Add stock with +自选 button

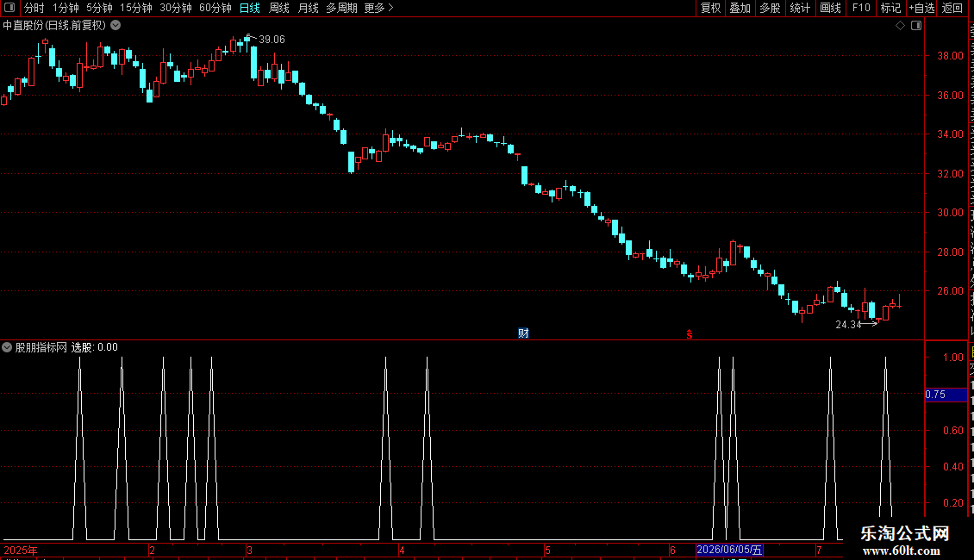pos(921,8)
